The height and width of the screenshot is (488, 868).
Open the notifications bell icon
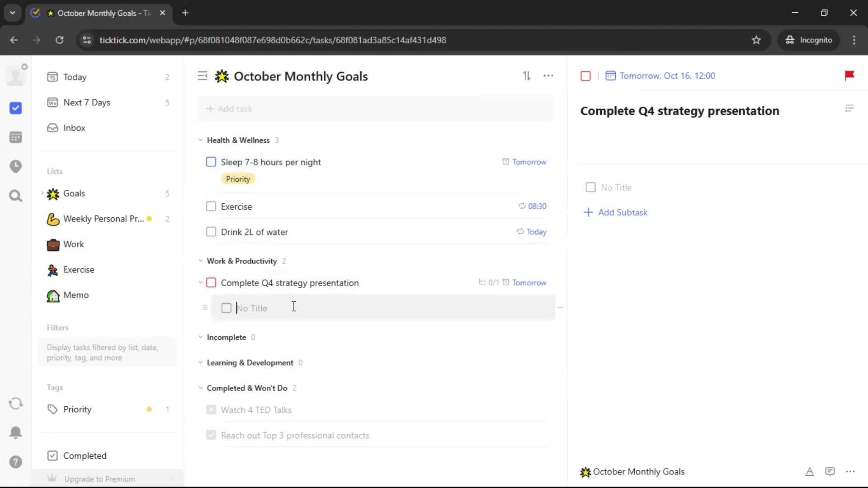click(16, 432)
